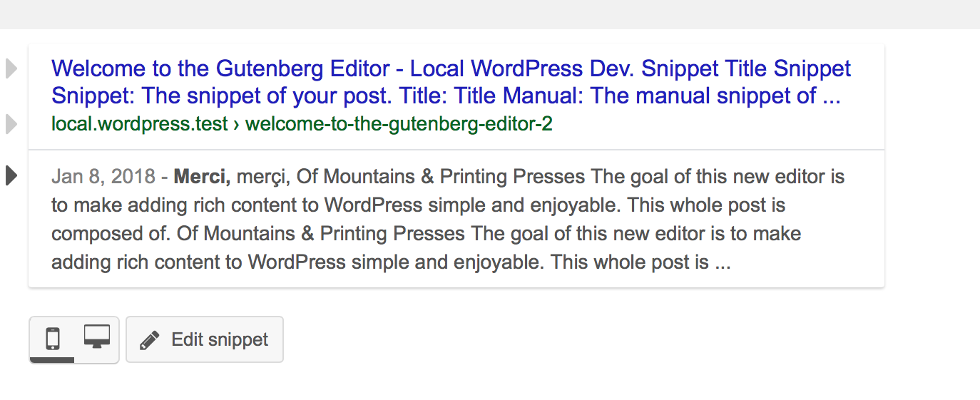Click the bold word Merci,
This screenshot has height=400, width=980.
(202, 176)
